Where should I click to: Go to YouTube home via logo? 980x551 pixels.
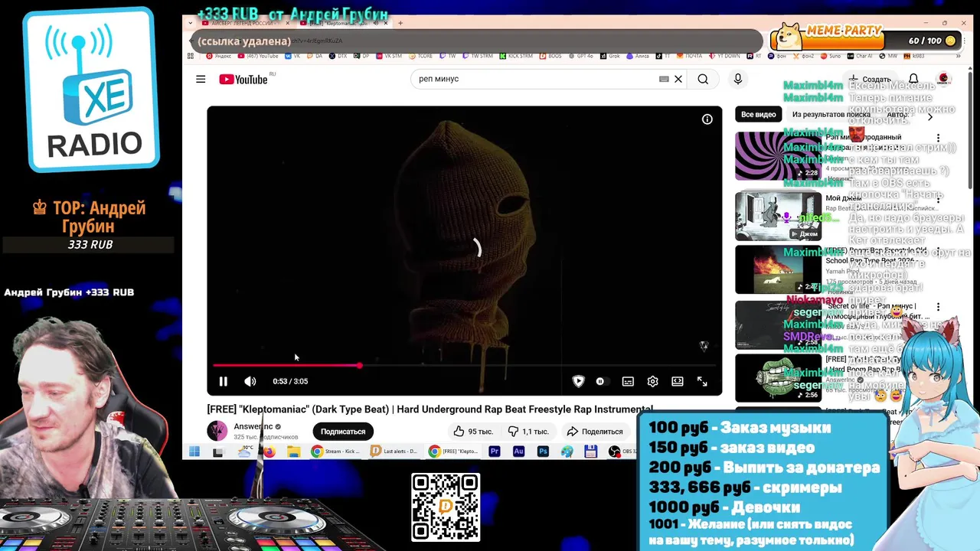(243, 79)
